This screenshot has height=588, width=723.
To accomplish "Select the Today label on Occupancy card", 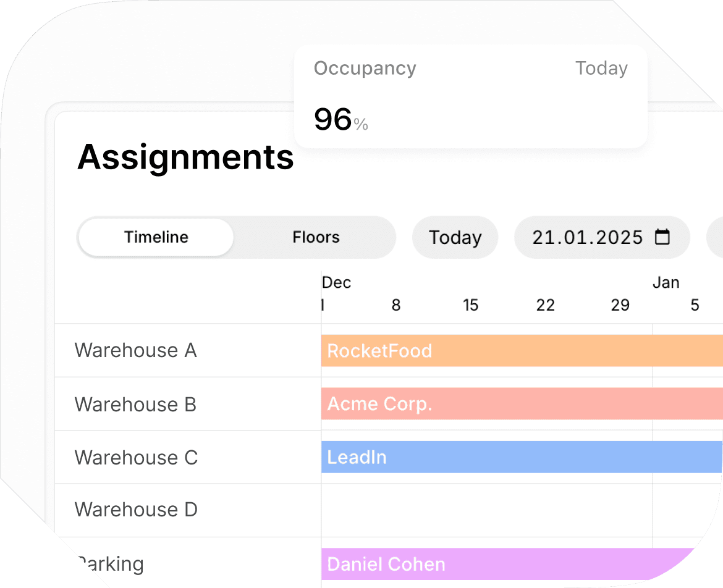I will [601, 68].
